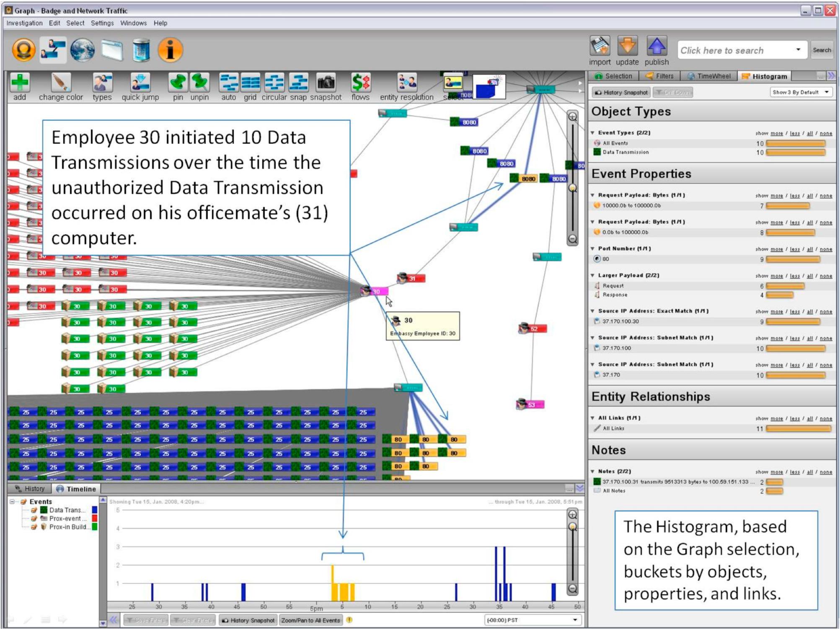
Task: Toggle Prox-in Build event green box
Action: pyautogui.click(x=95, y=527)
